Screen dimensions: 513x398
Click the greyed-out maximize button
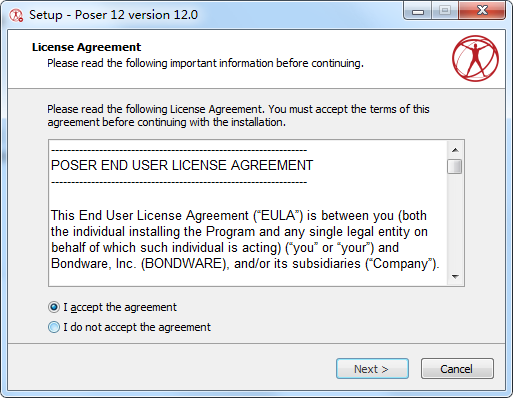[x=445, y=11]
